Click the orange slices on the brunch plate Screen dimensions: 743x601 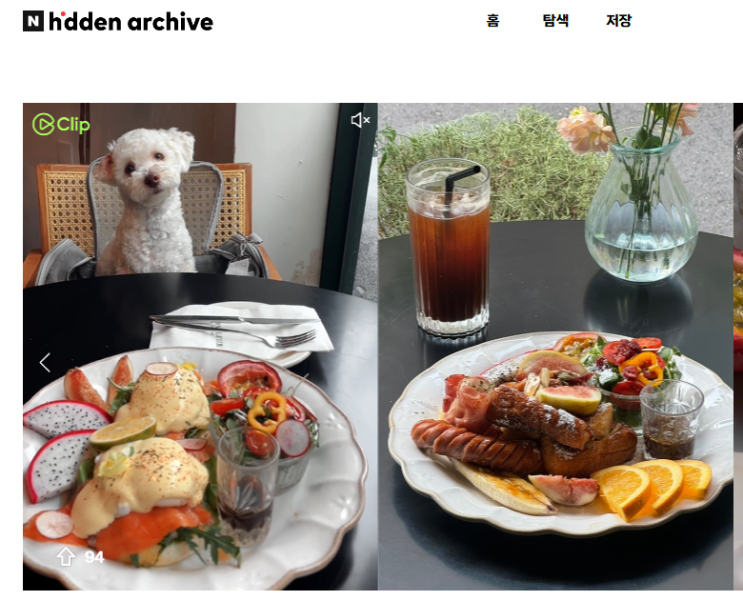click(652, 488)
